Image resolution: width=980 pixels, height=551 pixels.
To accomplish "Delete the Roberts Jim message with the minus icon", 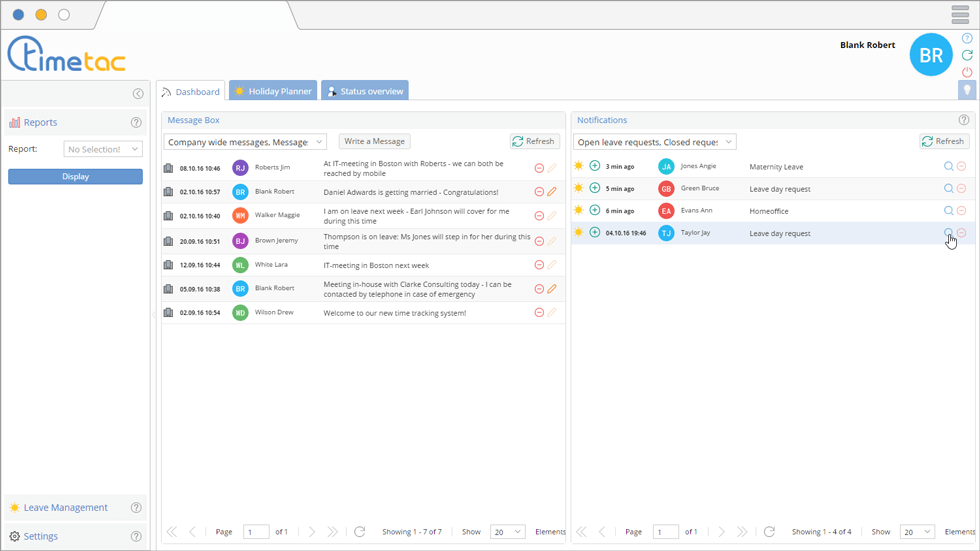I will click(539, 168).
